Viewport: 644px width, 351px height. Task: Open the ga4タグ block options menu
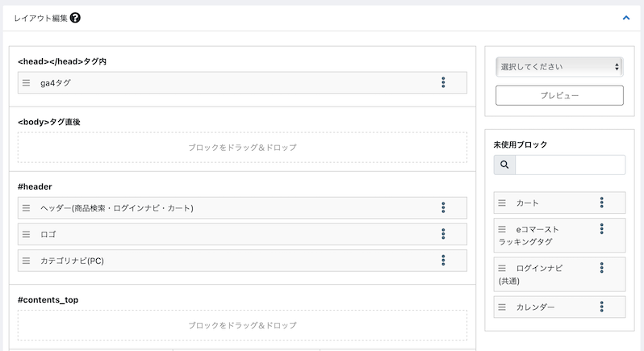point(443,82)
